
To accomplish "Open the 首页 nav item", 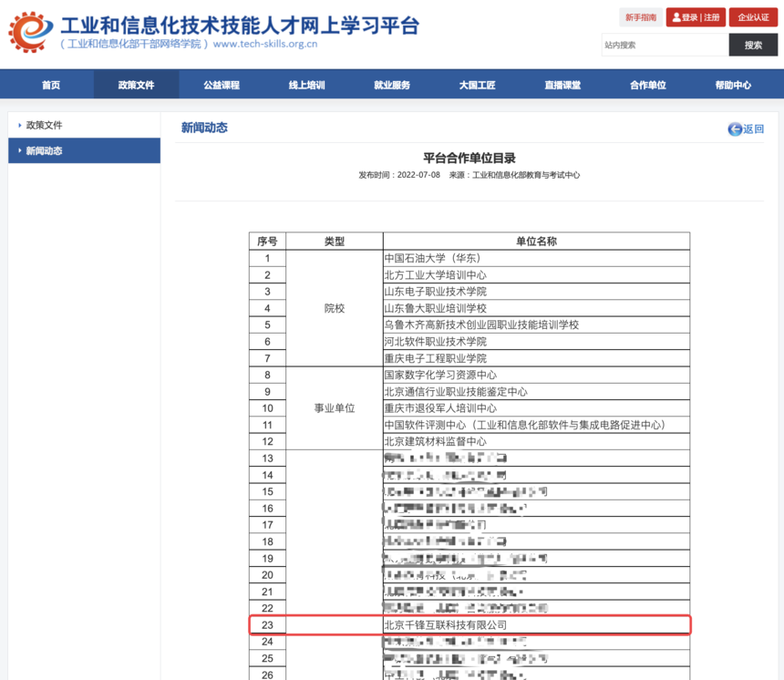I will [51, 85].
